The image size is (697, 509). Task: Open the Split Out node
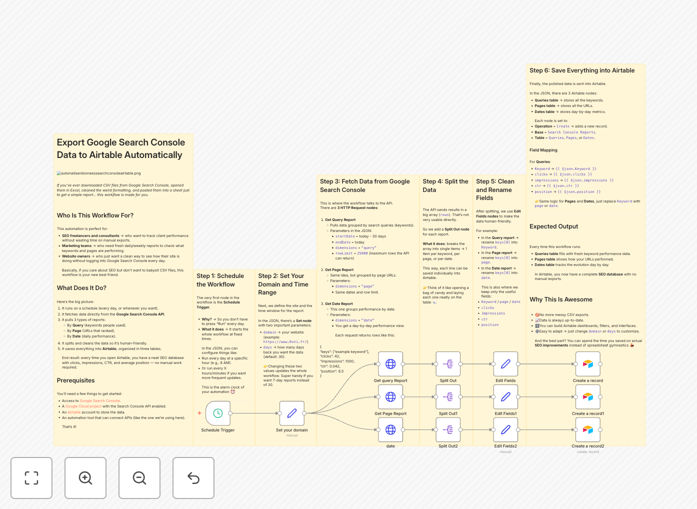[448, 364]
